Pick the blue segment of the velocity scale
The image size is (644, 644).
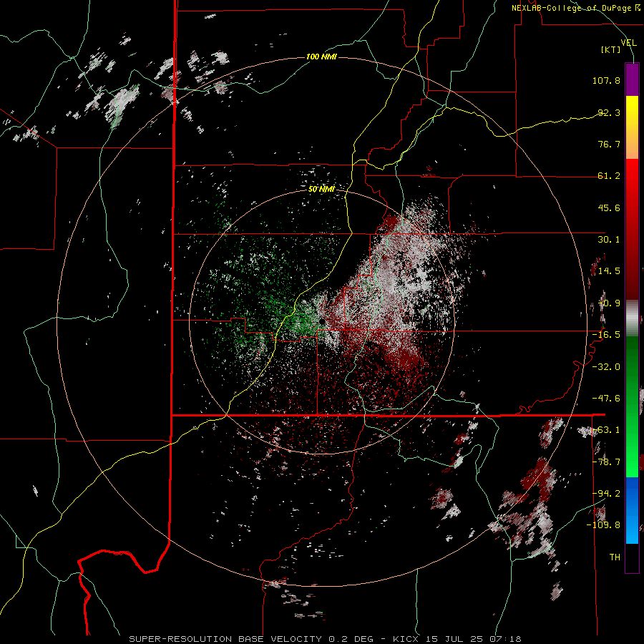pyautogui.click(x=632, y=510)
